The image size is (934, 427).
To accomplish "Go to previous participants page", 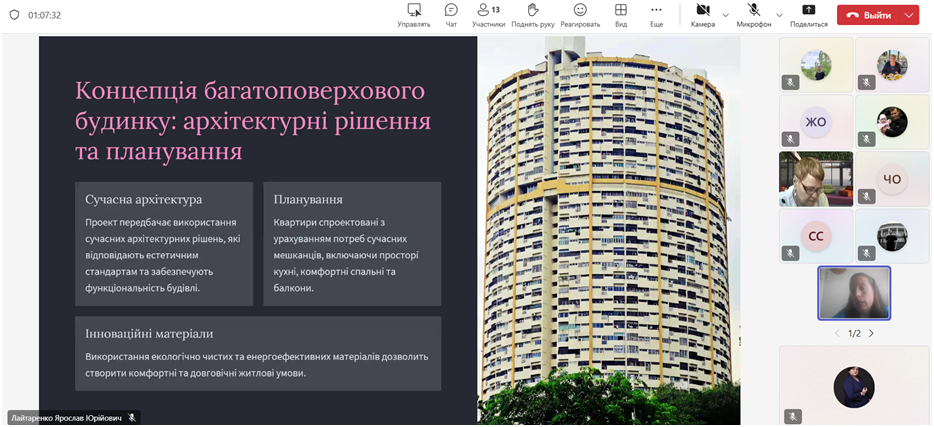I will point(837,333).
